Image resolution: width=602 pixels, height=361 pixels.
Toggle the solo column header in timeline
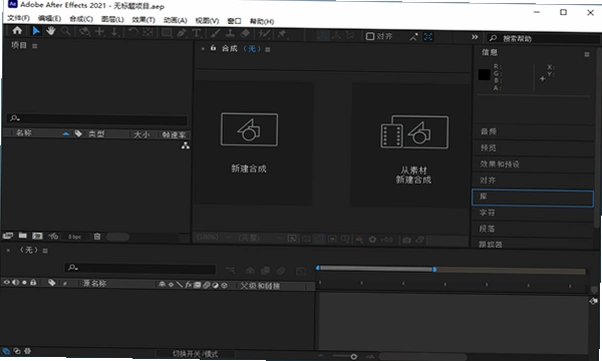pyautogui.click(x=24, y=283)
